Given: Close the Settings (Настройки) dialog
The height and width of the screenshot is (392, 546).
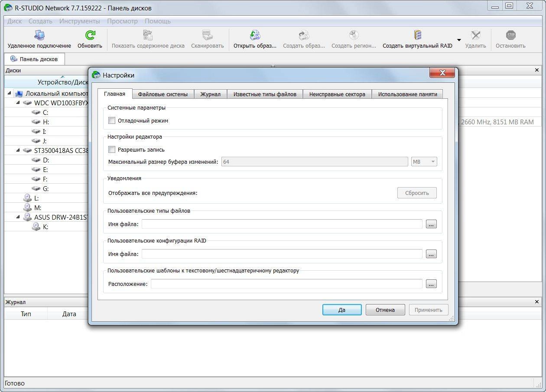Looking at the screenshot, I should coord(442,73).
